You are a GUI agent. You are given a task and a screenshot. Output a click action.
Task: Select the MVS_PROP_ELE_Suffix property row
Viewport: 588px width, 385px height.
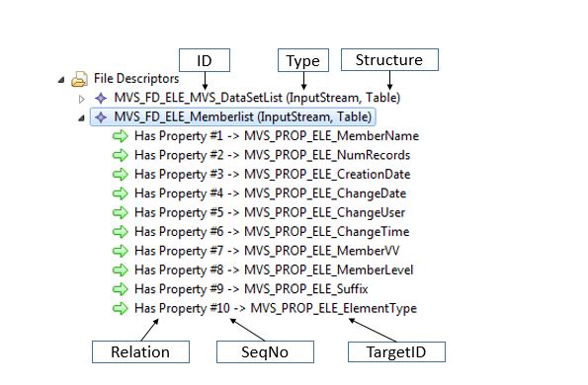[251, 288]
